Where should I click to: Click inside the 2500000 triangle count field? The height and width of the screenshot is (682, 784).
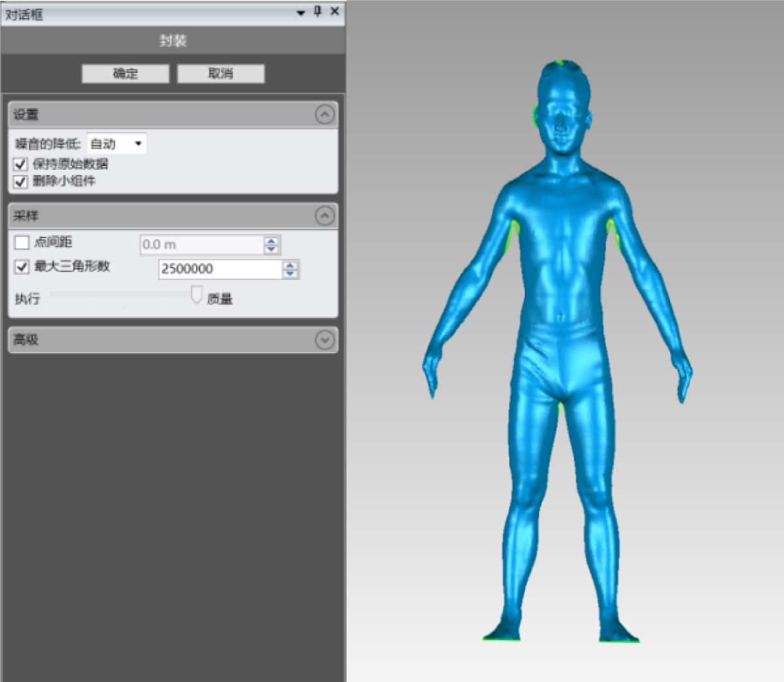coord(212,269)
